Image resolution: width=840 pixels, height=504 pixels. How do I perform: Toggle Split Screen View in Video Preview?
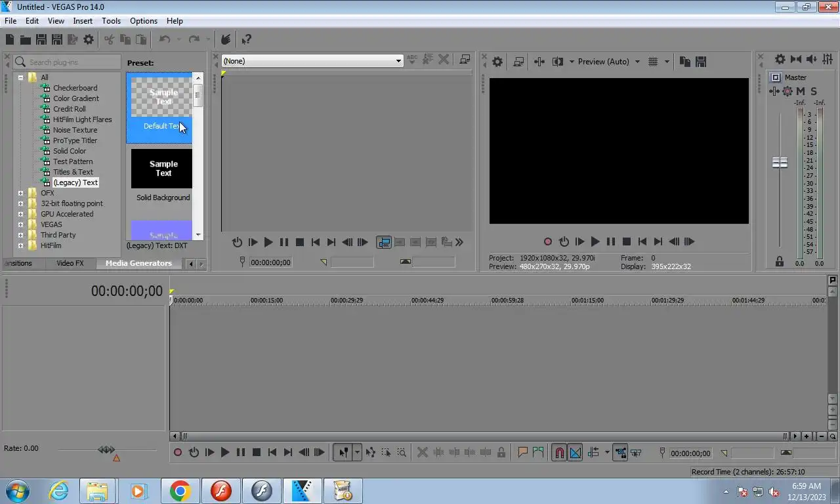point(558,62)
